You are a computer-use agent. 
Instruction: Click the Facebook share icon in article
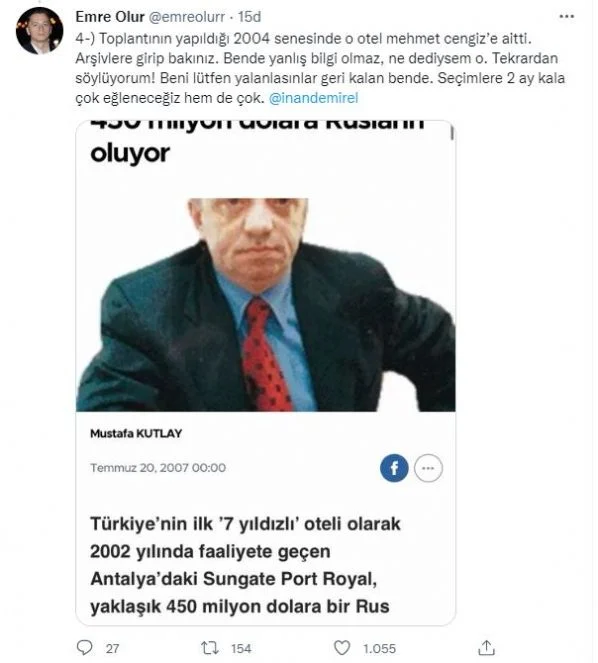pos(394,468)
